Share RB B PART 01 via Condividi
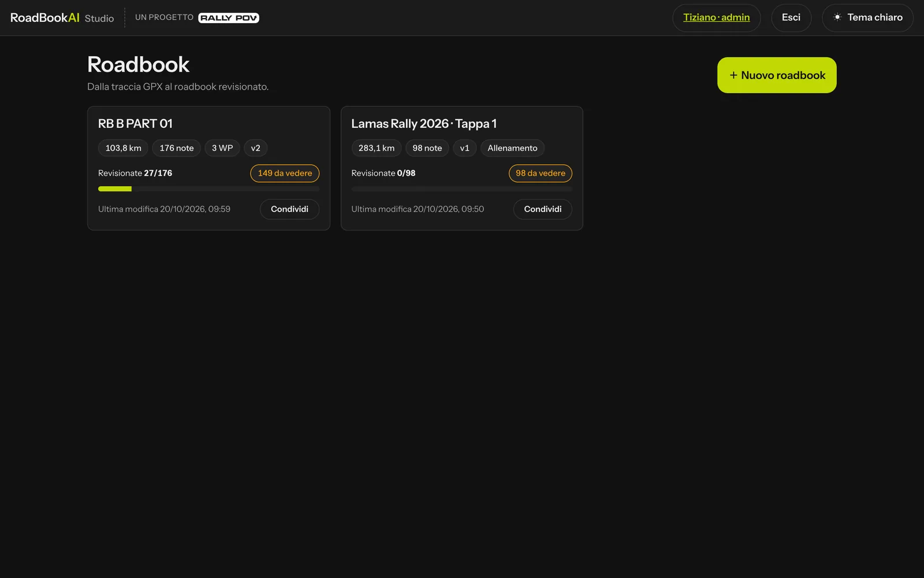 pos(289,209)
